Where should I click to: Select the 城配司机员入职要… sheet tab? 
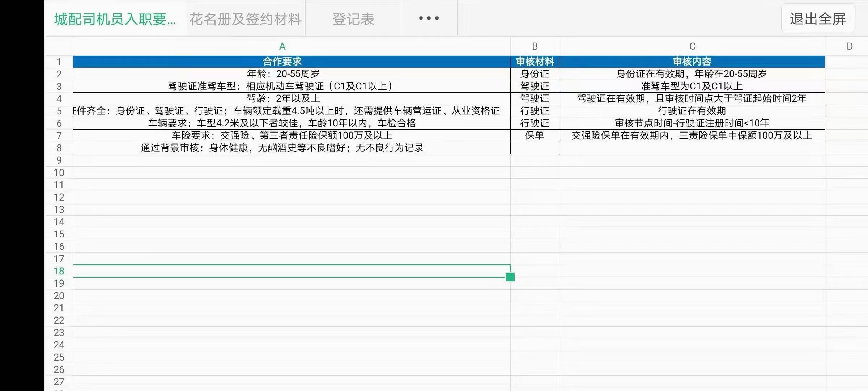115,19
